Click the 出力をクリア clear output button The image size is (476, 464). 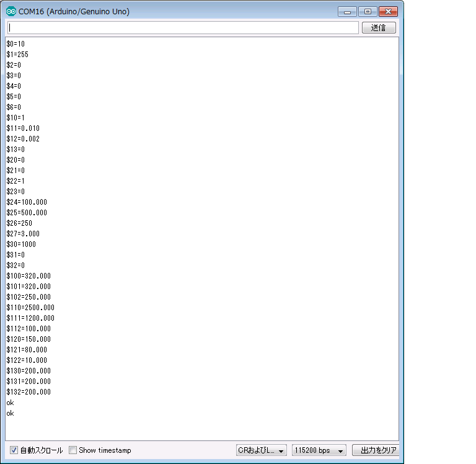pos(374,450)
